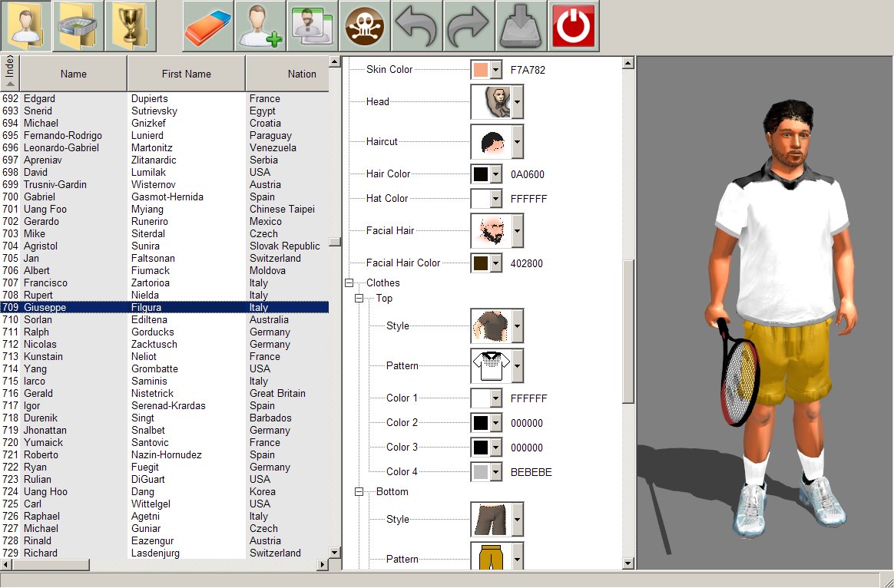894x588 pixels.
Task: Open the Stadiums folder tab
Action: click(x=78, y=26)
